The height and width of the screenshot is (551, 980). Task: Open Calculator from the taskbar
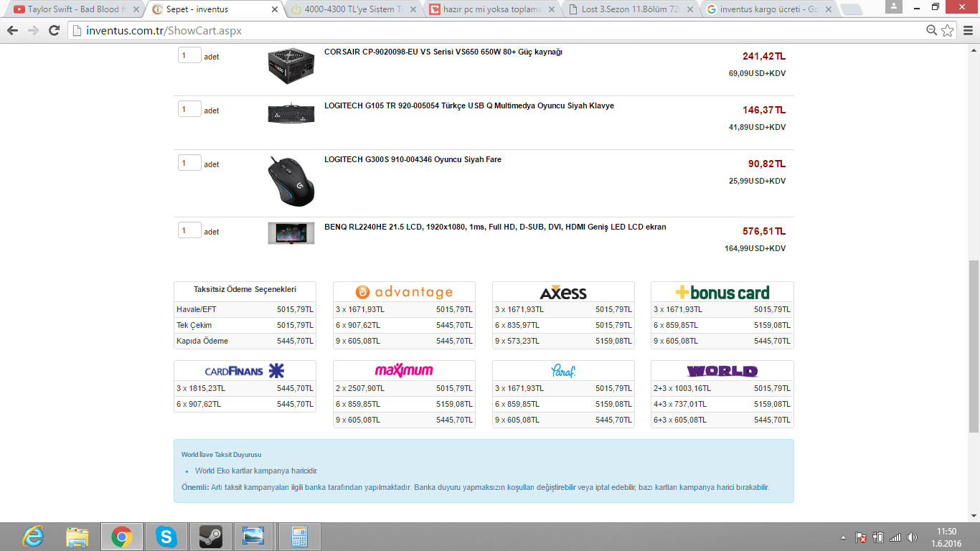299,536
